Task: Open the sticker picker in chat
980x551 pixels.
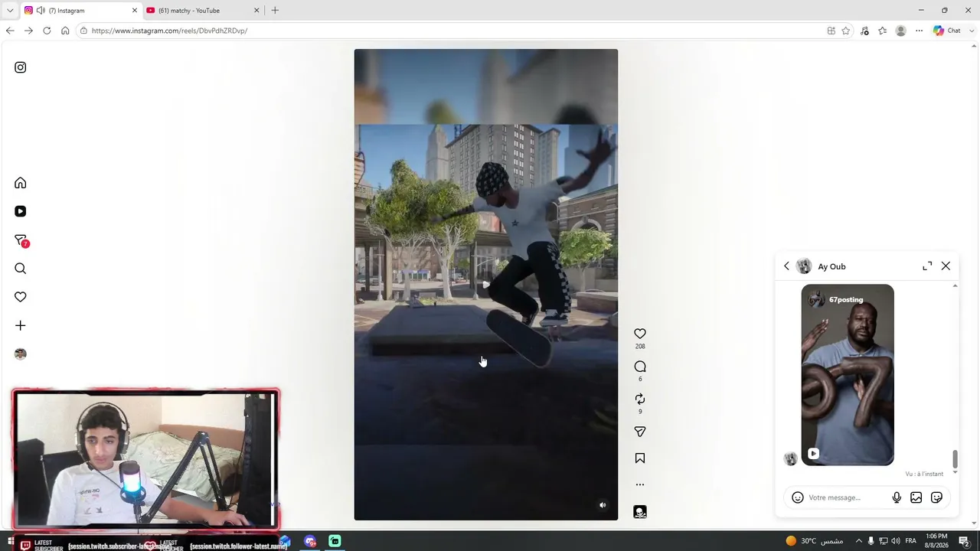Action: pos(936,497)
